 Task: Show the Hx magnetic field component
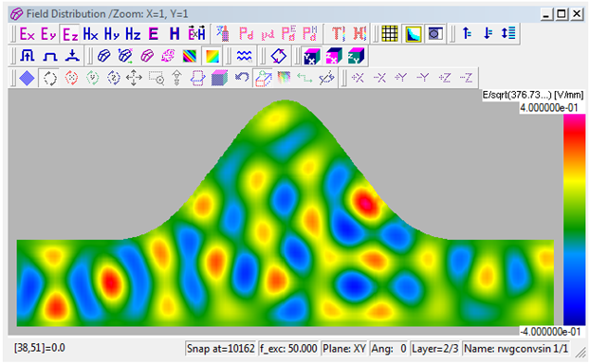[91, 34]
